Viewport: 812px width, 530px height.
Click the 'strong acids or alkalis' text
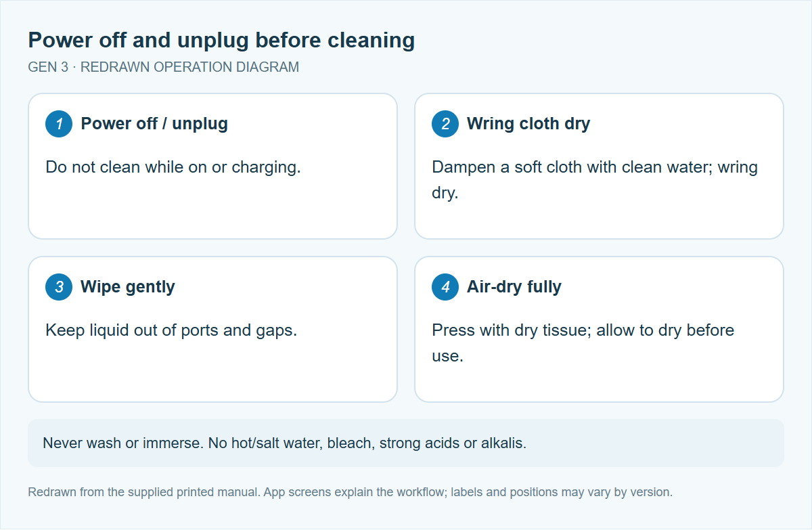pos(453,444)
